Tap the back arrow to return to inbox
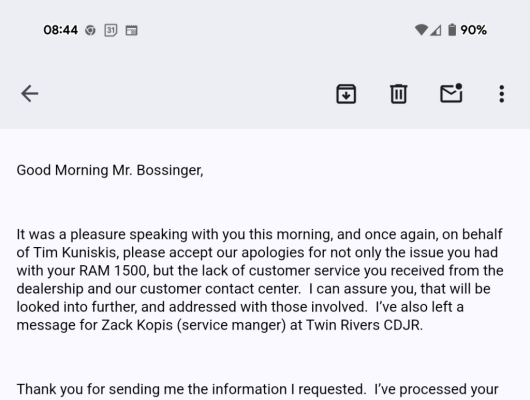530x400 pixels. [30, 94]
